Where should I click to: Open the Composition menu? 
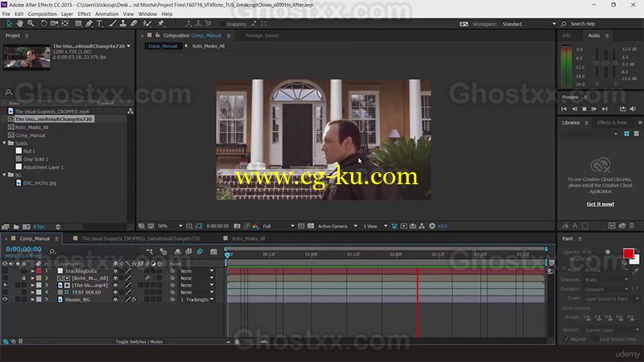(43, 14)
